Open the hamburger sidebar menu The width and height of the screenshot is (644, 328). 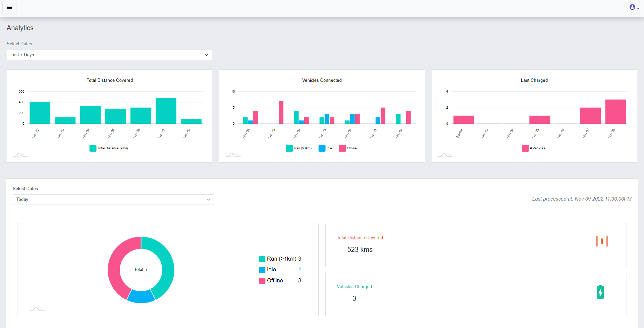tap(9, 7)
